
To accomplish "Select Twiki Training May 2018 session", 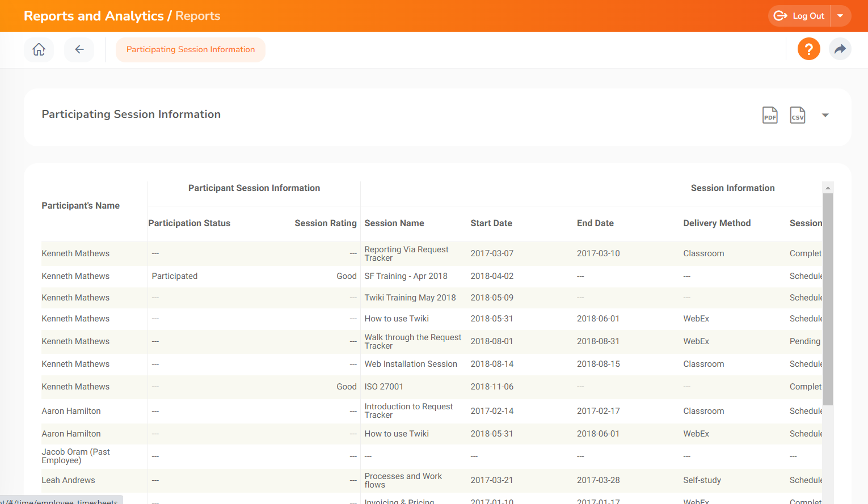I will pyautogui.click(x=410, y=298).
